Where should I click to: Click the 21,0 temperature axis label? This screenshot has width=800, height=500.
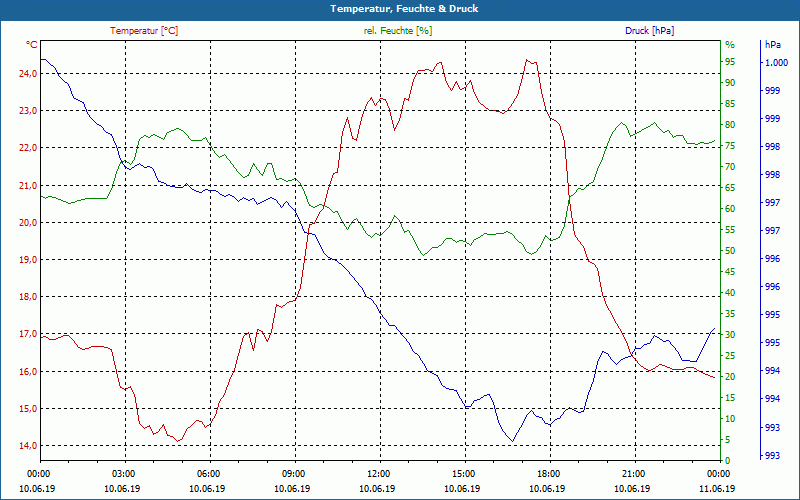(28, 185)
